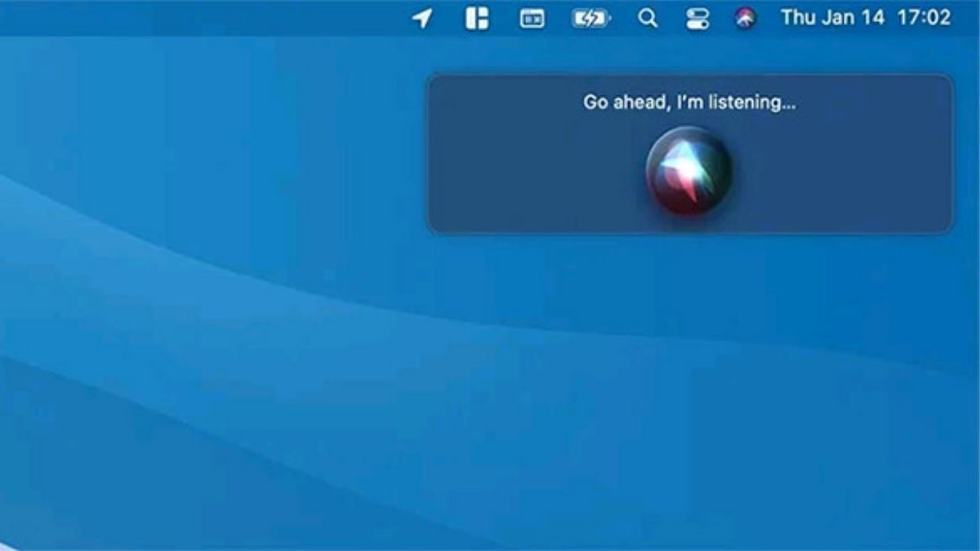Click the 'Go ahead, I'm listening...' text
This screenshot has height=551, width=980.
pyautogui.click(x=689, y=103)
